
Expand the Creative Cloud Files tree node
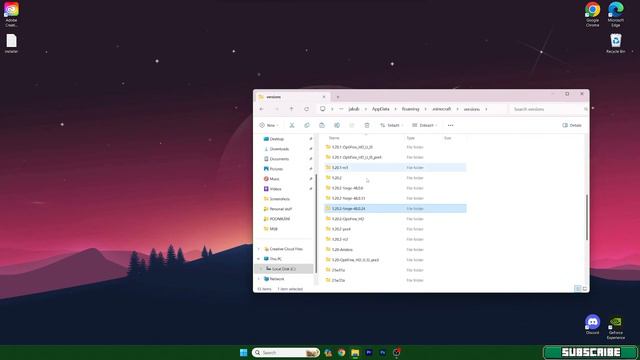click(x=259, y=249)
